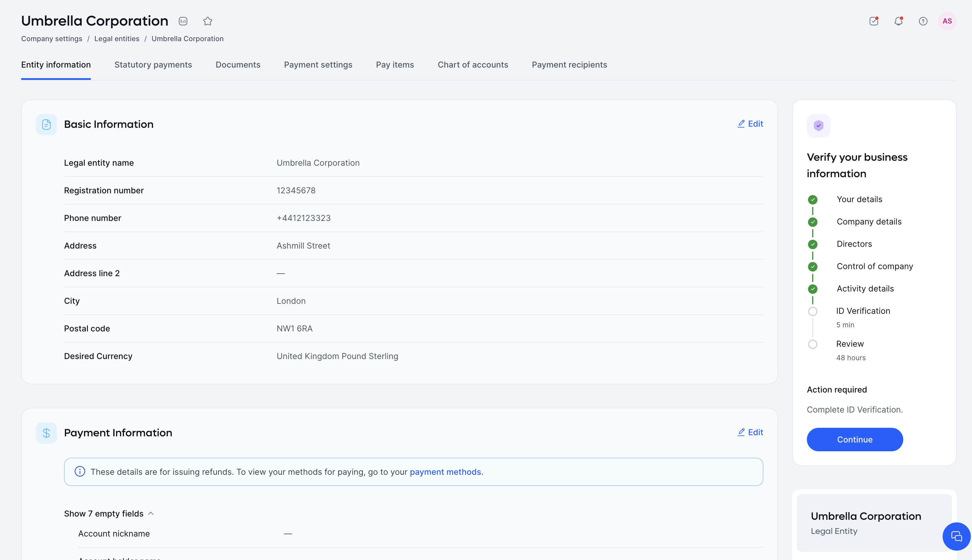Click the purple shield verification icon
Image resolution: width=972 pixels, height=560 pixels.
coord(819,125)
